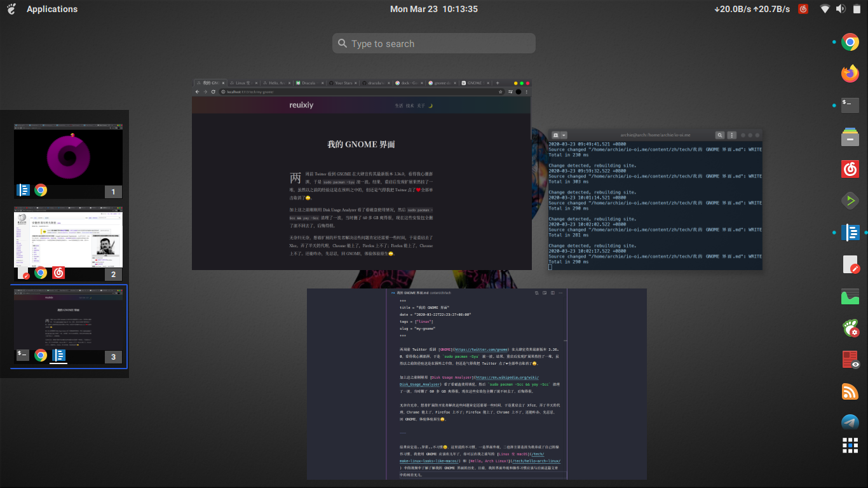
Task: Click the 我的 GNOME 界面 article heading
Action: [361, 144]
